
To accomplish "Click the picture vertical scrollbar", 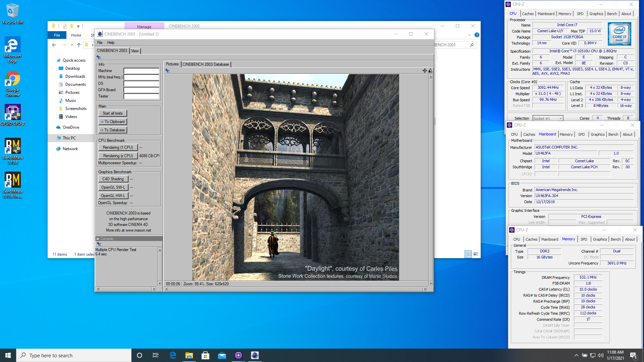I will [431, 180].
